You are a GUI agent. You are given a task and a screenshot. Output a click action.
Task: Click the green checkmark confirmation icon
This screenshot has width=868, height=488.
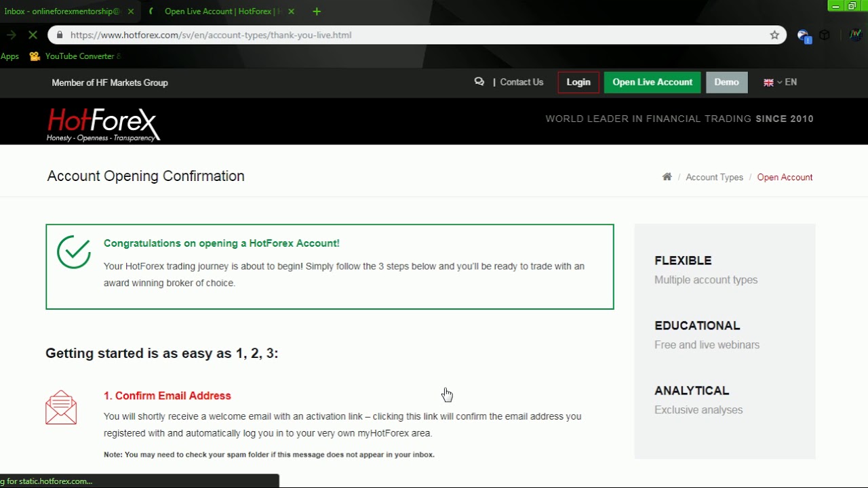74,251
